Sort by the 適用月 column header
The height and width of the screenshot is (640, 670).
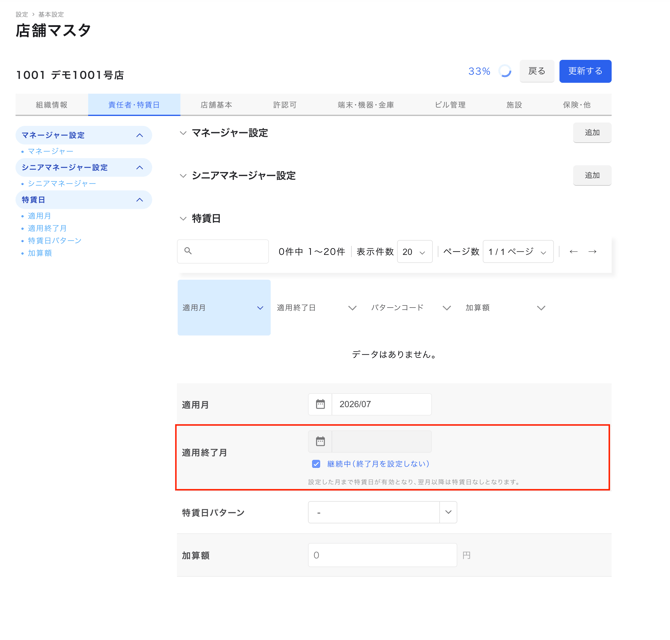point(224,308)
